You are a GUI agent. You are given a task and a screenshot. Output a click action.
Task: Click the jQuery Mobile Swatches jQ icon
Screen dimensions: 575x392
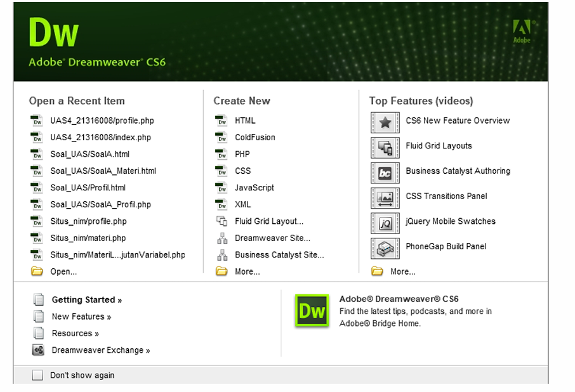pyautogui.click(x=385, y=223)
